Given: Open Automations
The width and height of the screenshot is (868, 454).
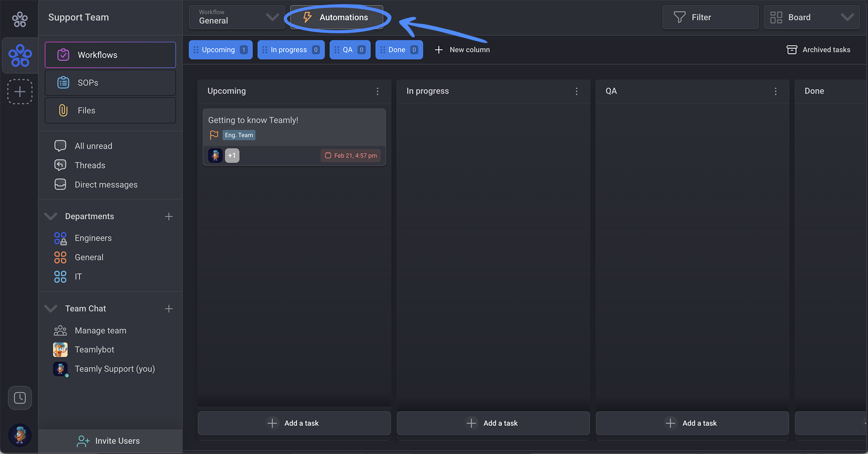Looking at the screenshot, I should (336, 17).
